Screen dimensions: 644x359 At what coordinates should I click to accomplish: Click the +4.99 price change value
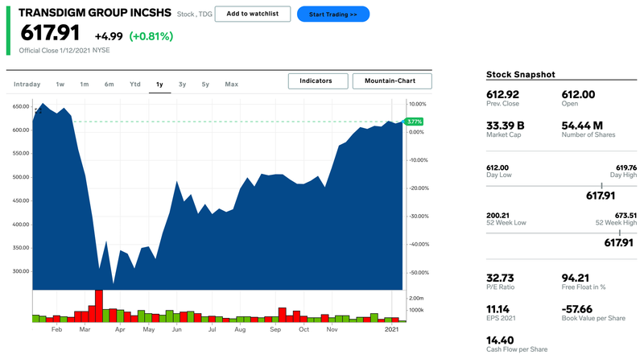[x=109, y=36]
